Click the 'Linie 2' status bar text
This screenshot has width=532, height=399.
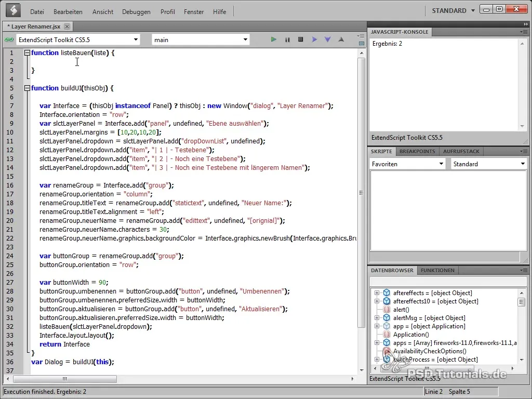(x=434, y=392)
